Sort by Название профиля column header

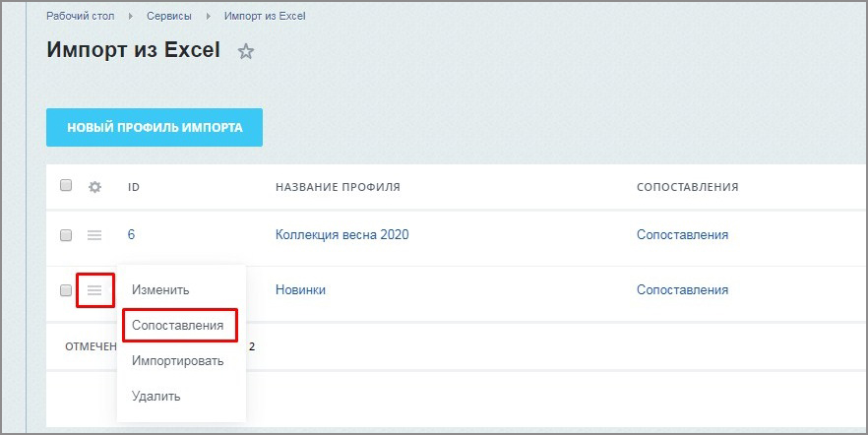point(338,187)
